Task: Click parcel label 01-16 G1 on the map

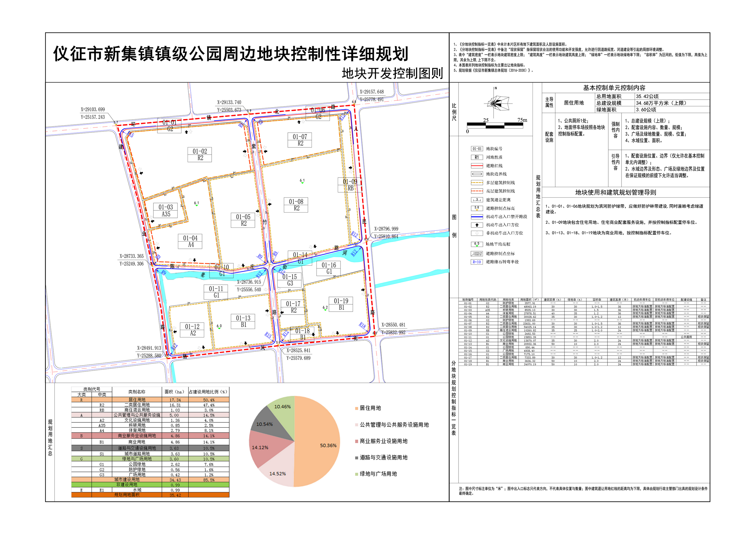Action: (329, 269)
